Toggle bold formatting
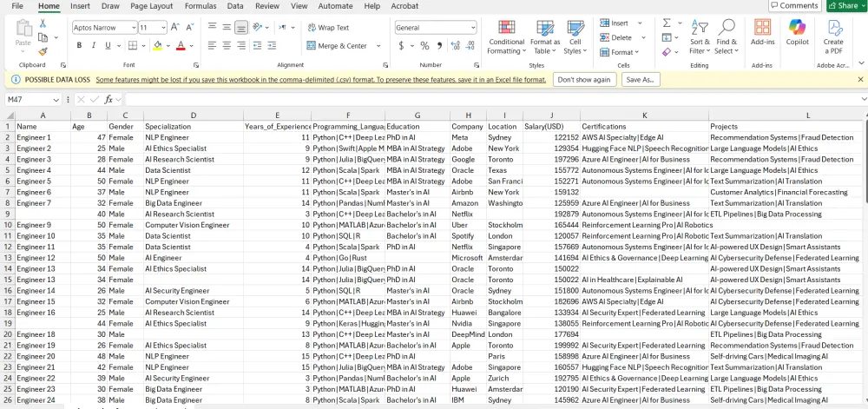The height and width of the screenshot is (409, 868). 79,45
